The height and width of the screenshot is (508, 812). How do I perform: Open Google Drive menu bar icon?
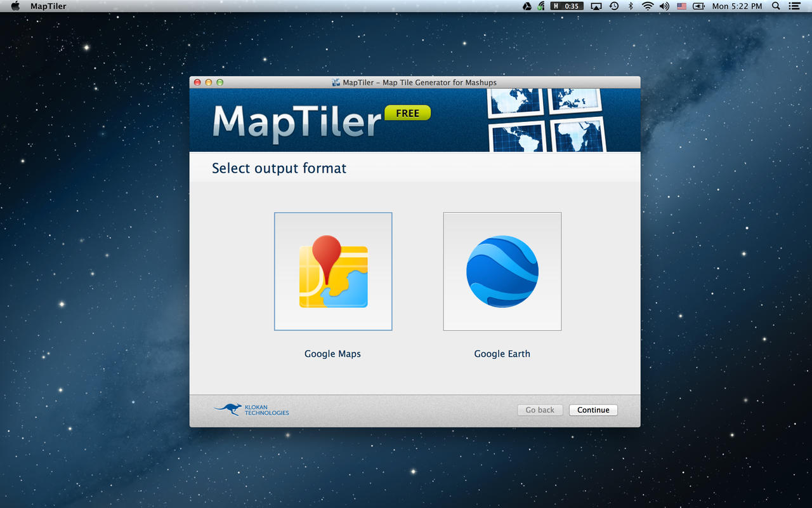[x=527, y=6]
